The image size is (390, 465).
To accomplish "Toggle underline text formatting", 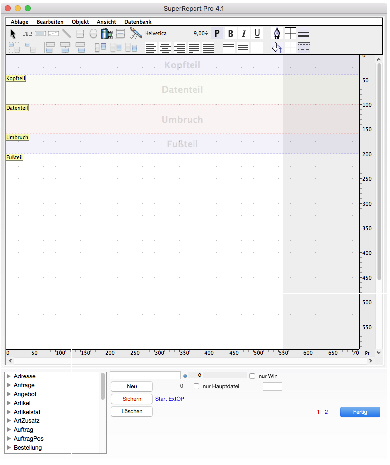I will pyautogui.click(x=257, y=34).
